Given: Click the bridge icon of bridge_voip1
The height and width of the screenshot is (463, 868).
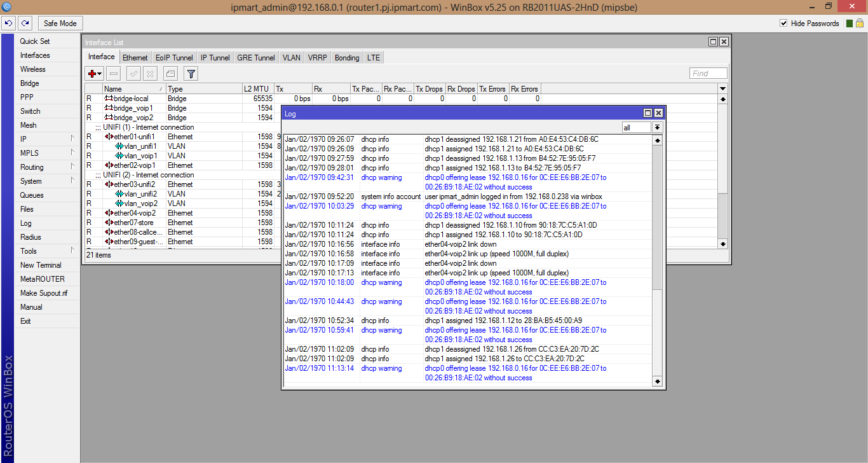Looking at the screenshot, I should (109, 108).
